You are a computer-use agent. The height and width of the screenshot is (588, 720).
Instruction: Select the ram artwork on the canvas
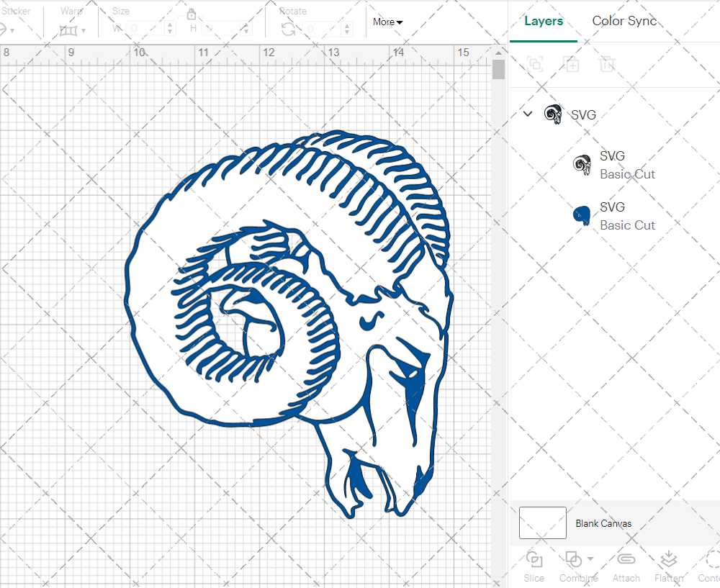click(289, 324)
